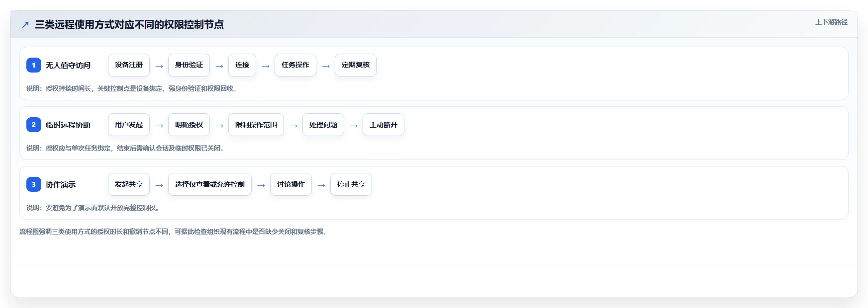Click the 讨论操作 step box
Screen dimensions: 868x308
click(x=291, y=184)
